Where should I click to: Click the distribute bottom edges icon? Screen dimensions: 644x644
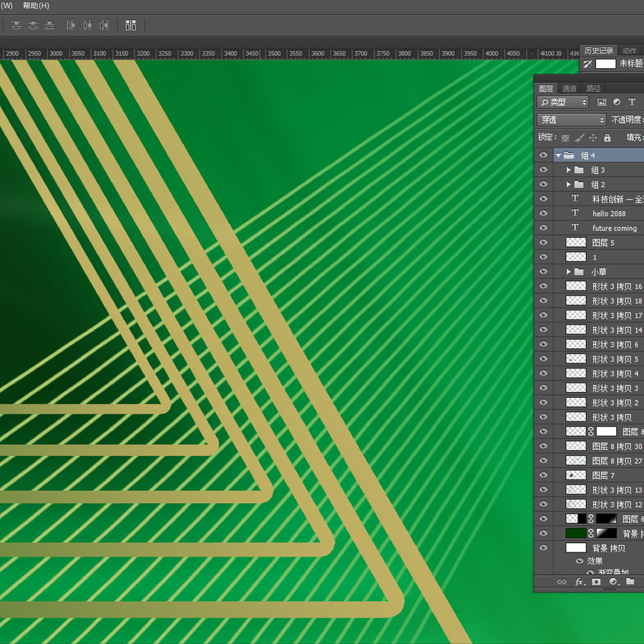[49, 26]
